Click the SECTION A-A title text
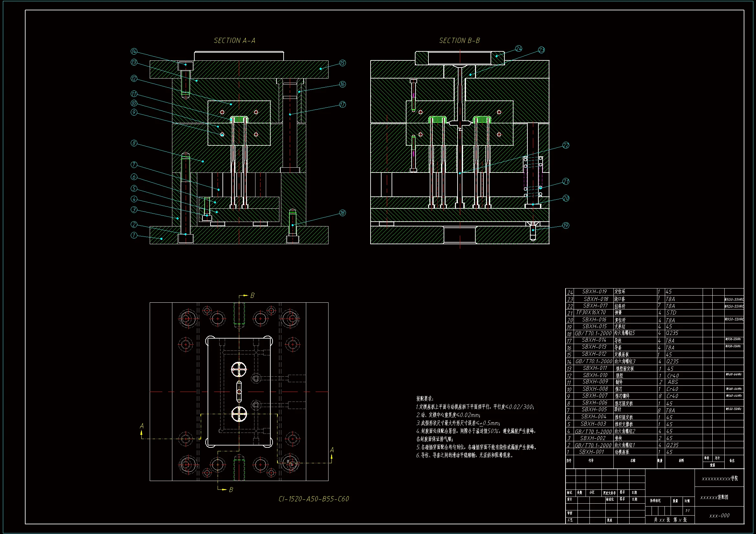This screenshot has height=534, width=756. pos(234,40)
